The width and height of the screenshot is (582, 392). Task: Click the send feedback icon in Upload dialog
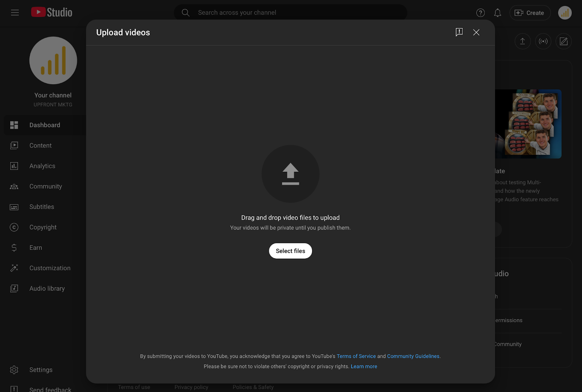(x=459, y=32)
